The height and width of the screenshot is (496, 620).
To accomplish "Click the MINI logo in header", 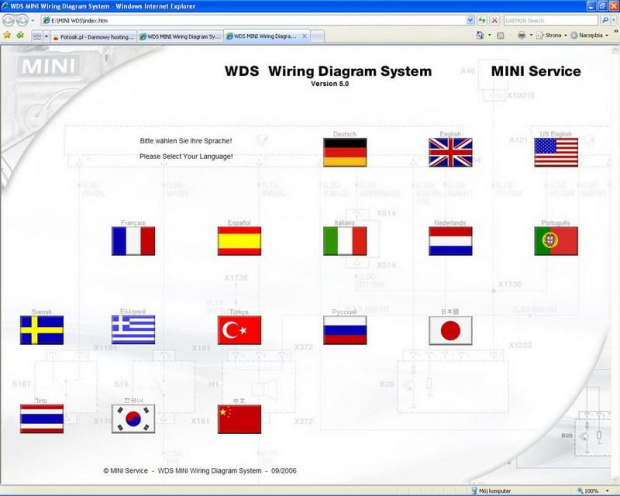I will pos(49,66).
